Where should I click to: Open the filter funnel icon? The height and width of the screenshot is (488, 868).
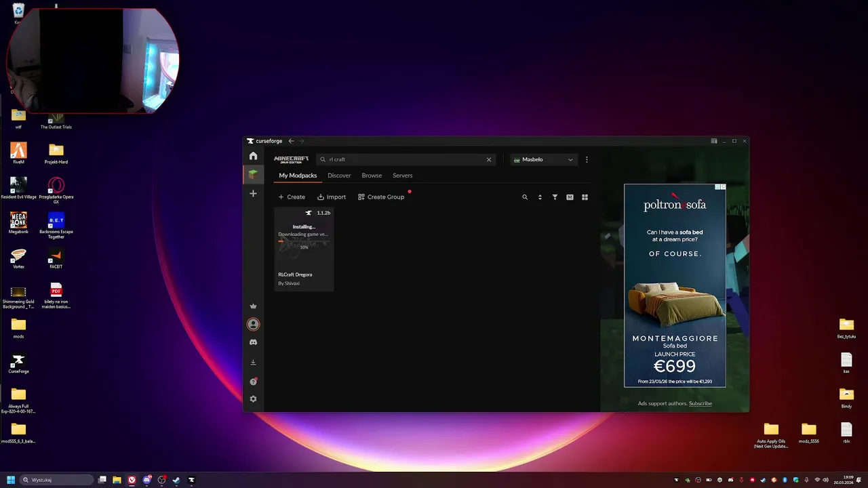[x=555, y=197]
